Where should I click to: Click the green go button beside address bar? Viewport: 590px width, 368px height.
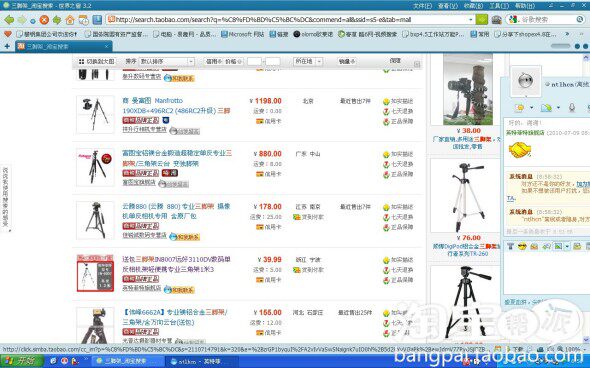point(482,20)
